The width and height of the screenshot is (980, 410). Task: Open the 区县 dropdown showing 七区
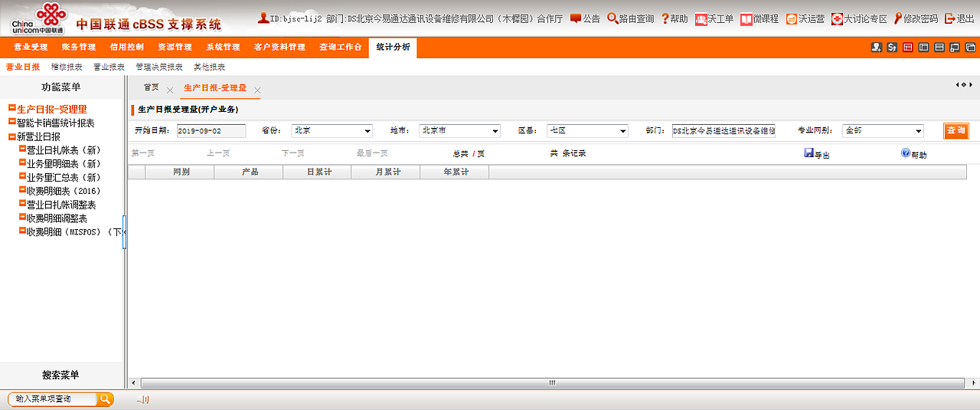point(587,131)
